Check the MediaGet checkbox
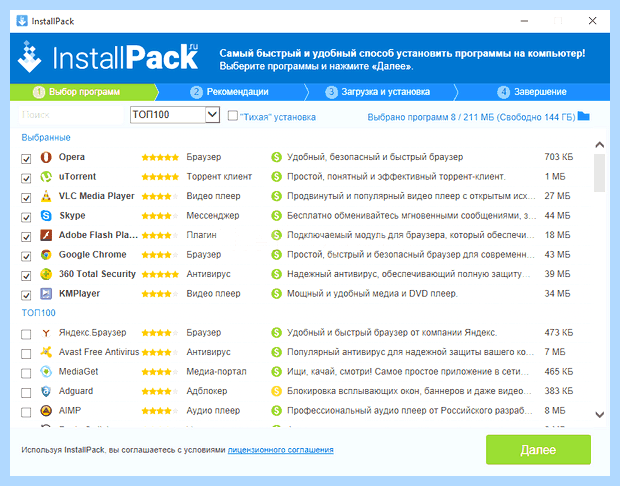 26,373
